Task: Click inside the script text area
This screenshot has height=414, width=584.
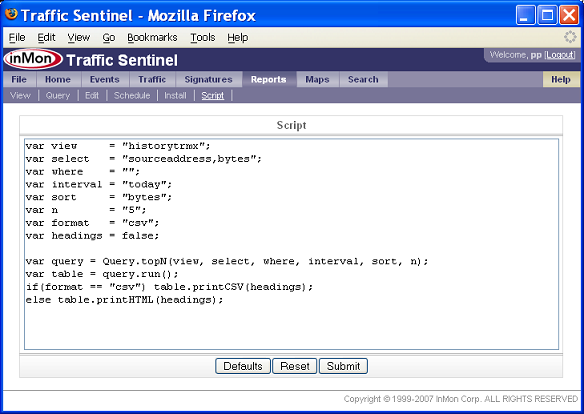Action: click(x=292, y=244)
